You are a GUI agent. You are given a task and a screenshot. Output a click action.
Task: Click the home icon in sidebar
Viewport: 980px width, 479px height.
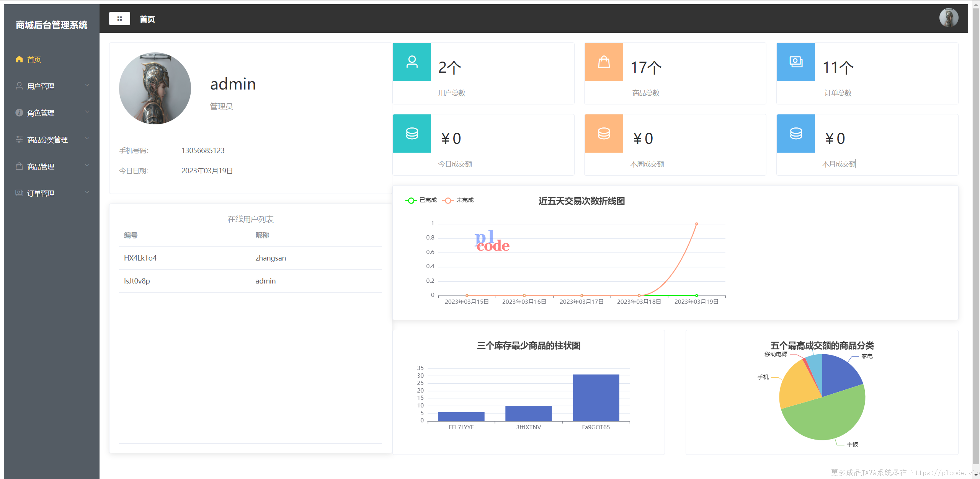pyautogui.click(x=19, y=59)
